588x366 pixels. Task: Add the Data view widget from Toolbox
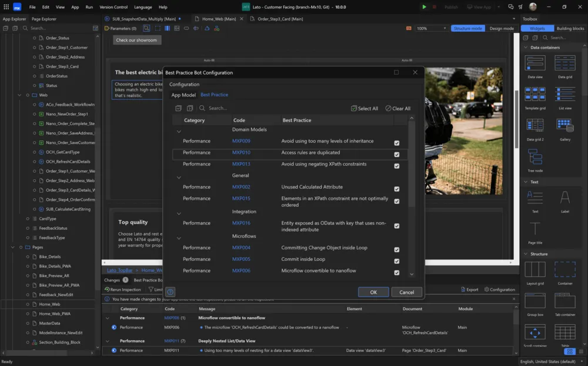tap(535, 67)
